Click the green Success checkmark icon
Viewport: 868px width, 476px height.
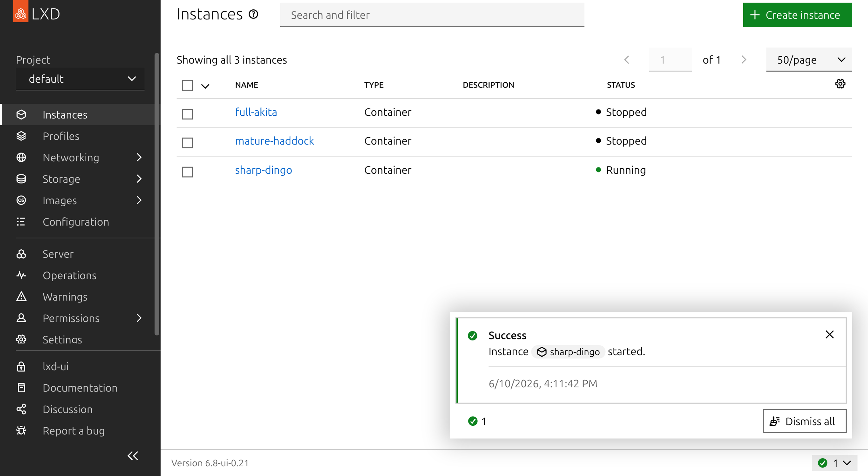(472, 336)
